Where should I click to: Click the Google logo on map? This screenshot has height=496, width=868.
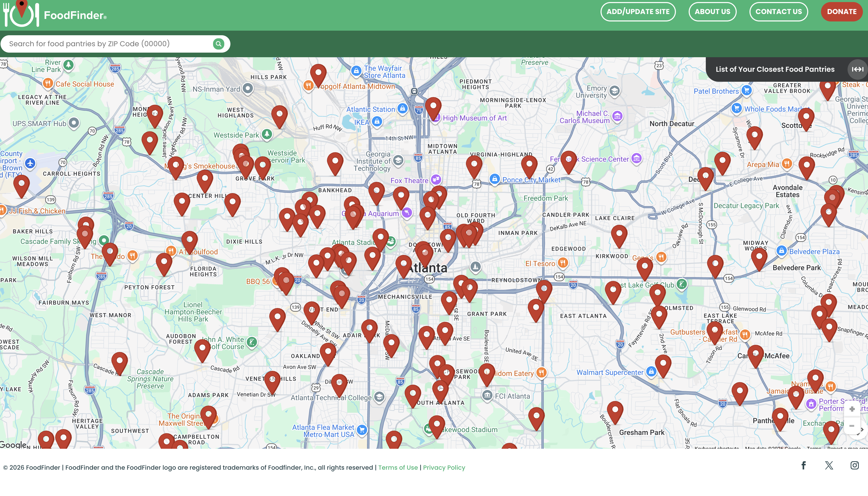point(13,445)
